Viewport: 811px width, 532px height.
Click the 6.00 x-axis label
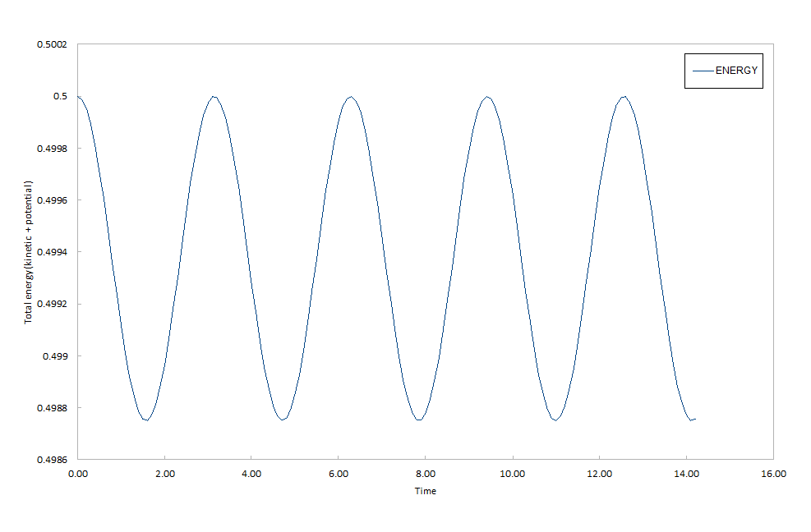[339, 474]
